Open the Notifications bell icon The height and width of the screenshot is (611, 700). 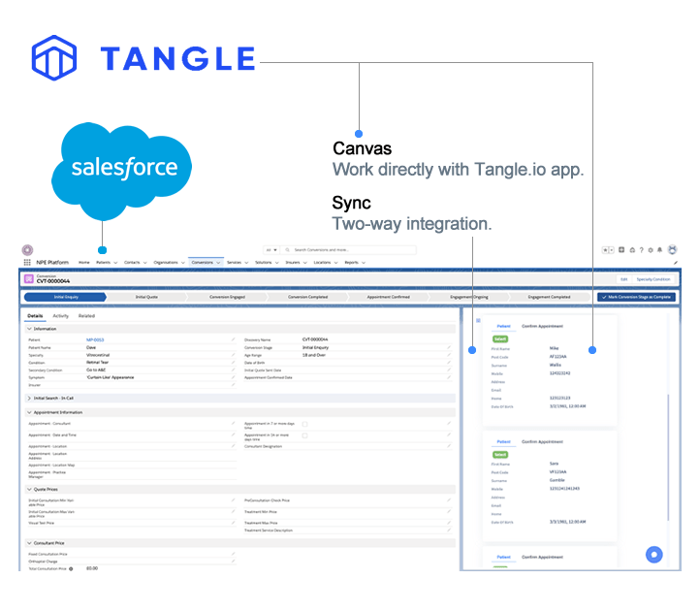click(659, 250)
